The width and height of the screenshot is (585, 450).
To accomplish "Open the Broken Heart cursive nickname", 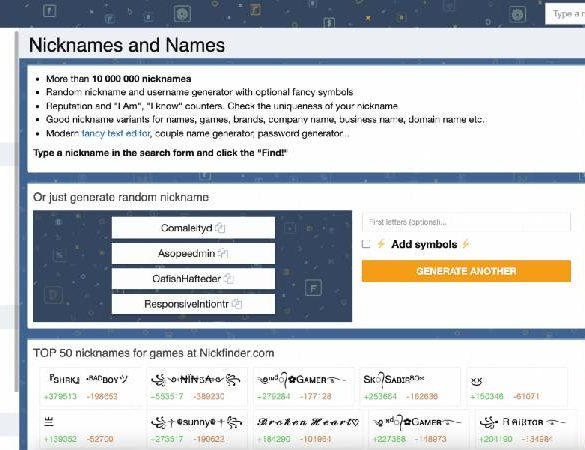I will point(308,422).
